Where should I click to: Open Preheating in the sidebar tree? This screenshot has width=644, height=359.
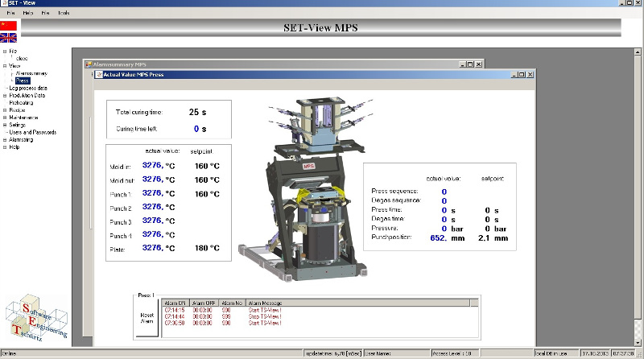pyautogui.click(x=21, y=103)
